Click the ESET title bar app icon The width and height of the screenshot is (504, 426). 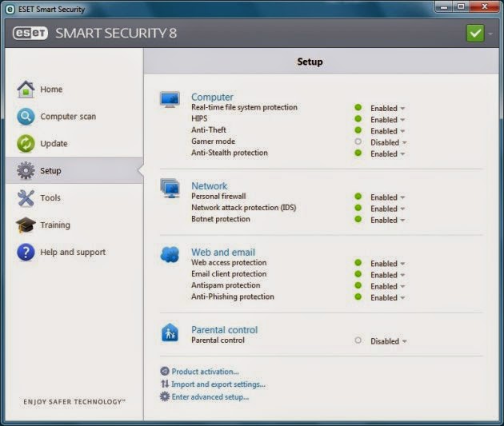point(10,10)
